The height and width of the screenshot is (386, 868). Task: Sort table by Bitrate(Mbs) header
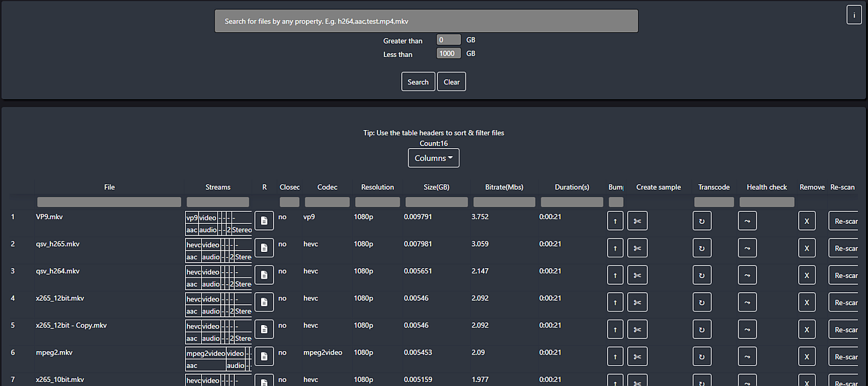click(x=504, y=187)
